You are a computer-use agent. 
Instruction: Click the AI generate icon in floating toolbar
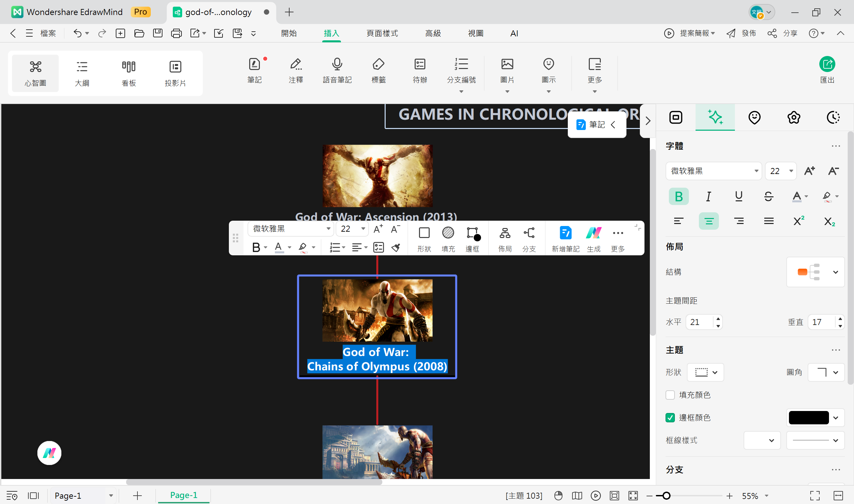click(x=593, y=233)
